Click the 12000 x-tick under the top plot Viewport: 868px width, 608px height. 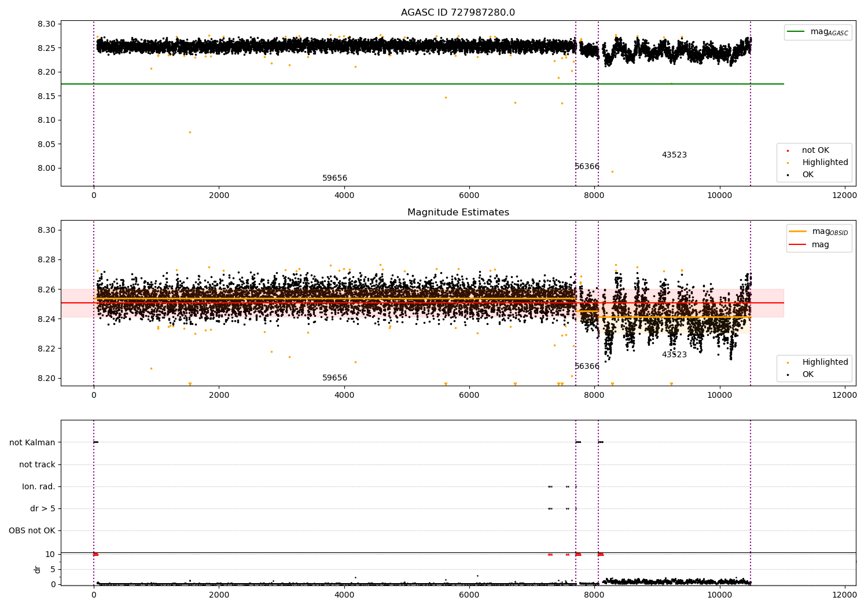coord(844,196)
